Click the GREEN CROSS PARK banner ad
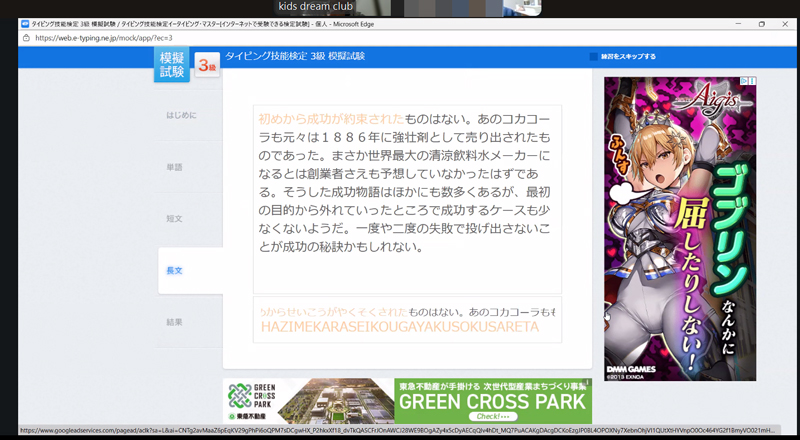800x440 pixels. [492, 401]
